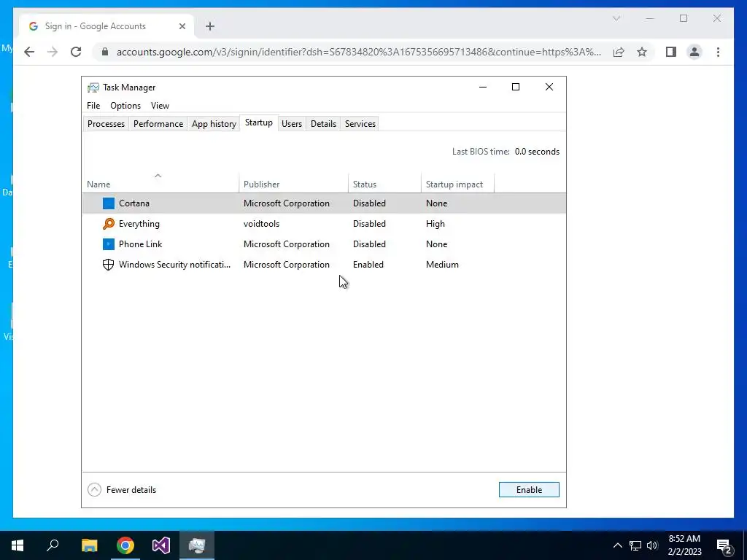Click the Enabled status cell
The width and height of the screenshot is (747, 560).
pyautogui.click(x=368, y=265)
